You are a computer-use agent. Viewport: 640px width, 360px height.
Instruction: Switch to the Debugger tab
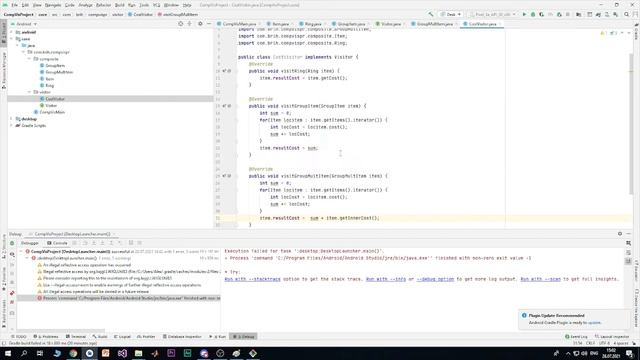point(29,243)
